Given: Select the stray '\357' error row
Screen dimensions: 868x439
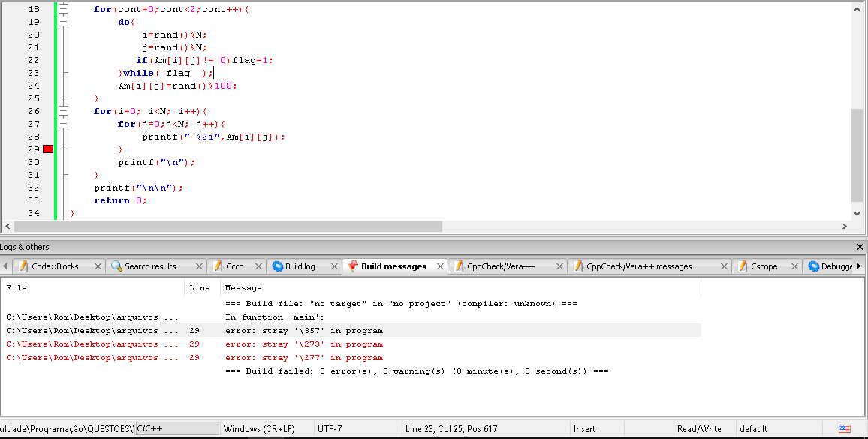Looking at the screenshot, I should tap(353, 330).
